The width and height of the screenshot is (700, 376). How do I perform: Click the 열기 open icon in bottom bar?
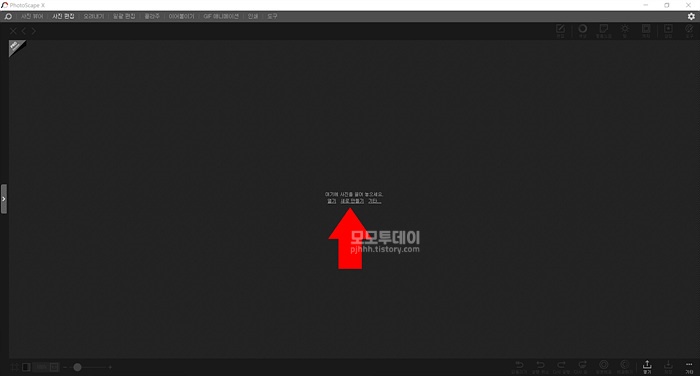(x=647, y=367)
